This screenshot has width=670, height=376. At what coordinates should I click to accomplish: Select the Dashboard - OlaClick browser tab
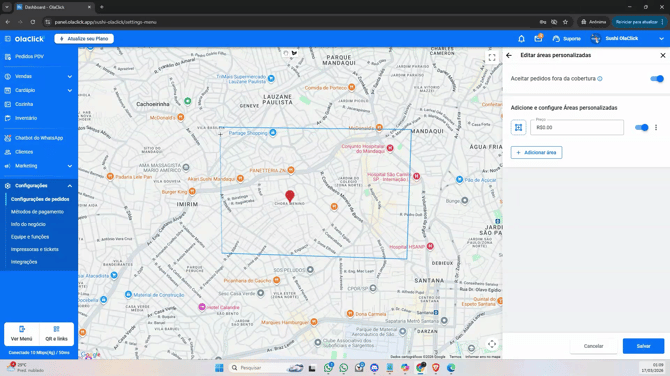tap(54, 7)
